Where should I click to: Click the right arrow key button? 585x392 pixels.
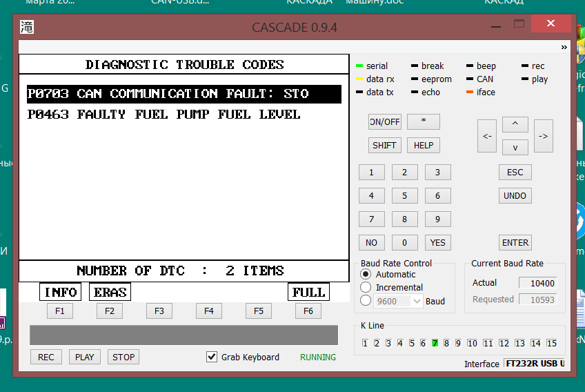coord(544,136)
